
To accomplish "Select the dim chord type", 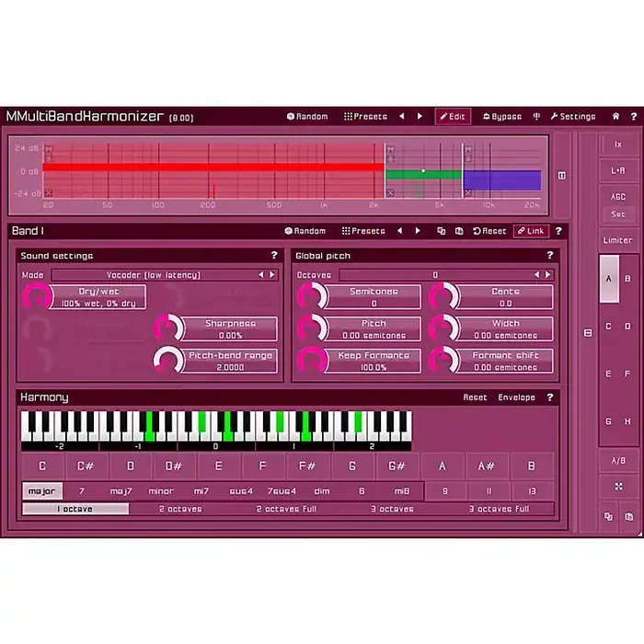I will tap(322, 490).
